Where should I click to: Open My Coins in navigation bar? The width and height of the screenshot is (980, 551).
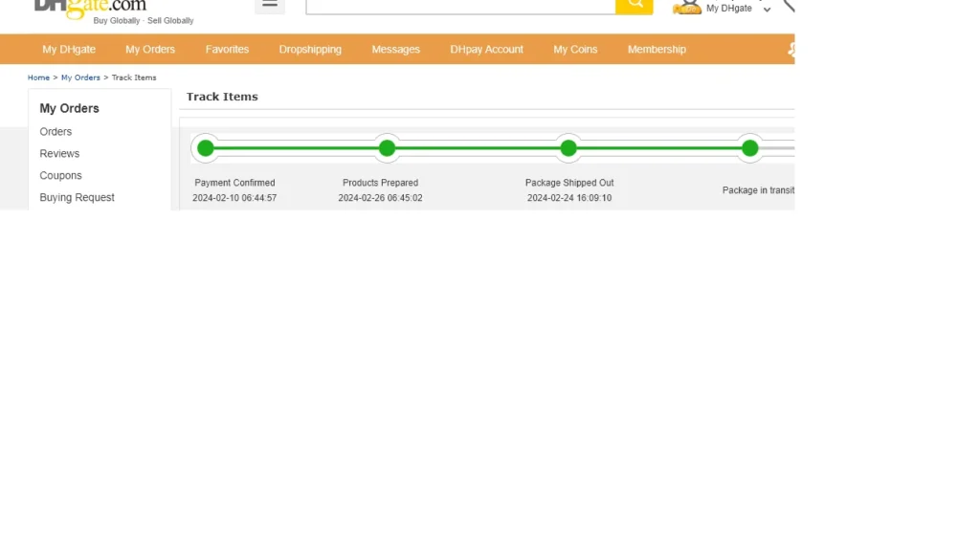(575, 50)
